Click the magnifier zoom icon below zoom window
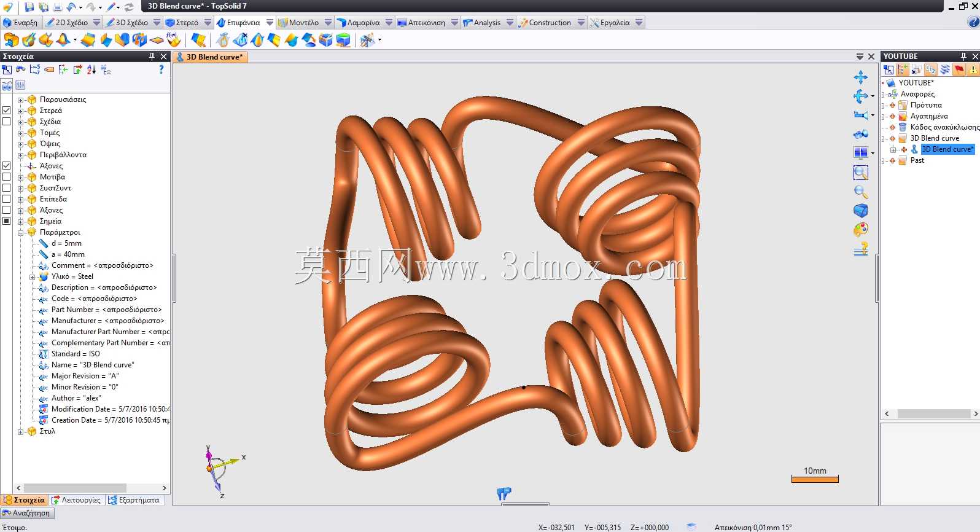 [860, 192]
